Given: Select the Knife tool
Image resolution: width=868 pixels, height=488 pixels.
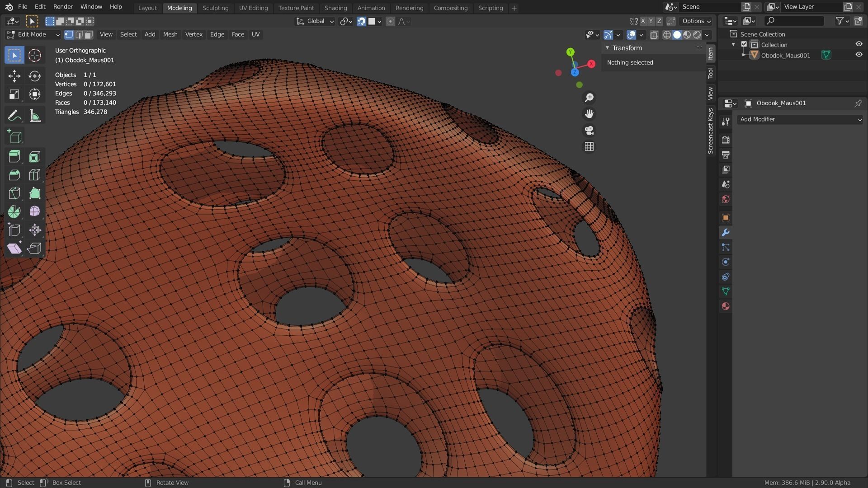Looking at the screenshot, I should point(14,193).
